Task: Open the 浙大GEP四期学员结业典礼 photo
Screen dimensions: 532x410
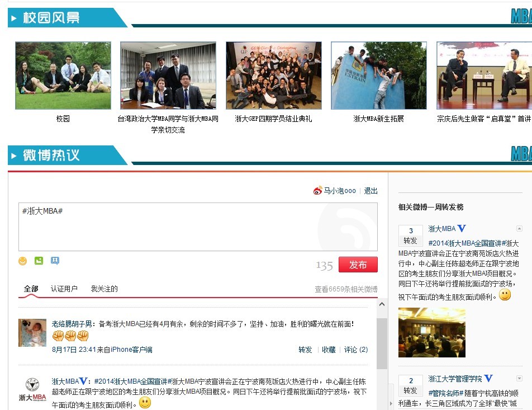Action: click(x=274, y=76)
